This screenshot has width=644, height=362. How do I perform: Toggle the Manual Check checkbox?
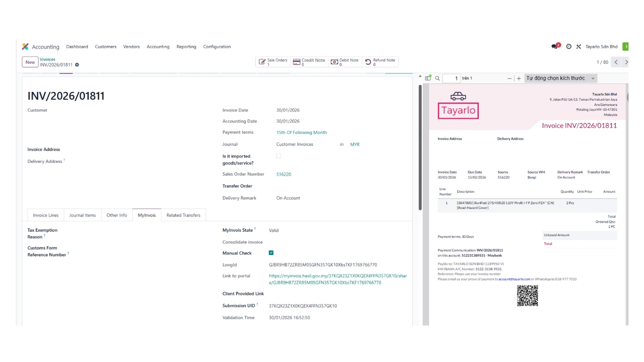[x=271, y=253]
